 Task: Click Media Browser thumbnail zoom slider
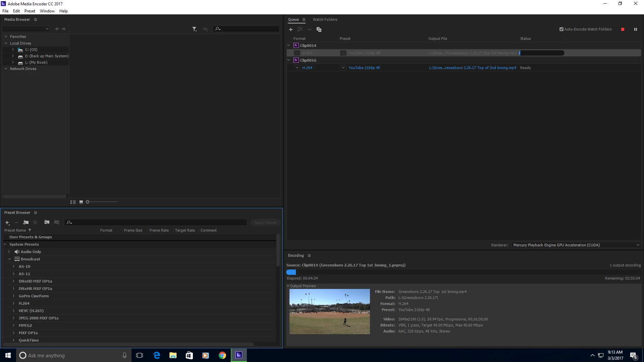coord(88,202)
